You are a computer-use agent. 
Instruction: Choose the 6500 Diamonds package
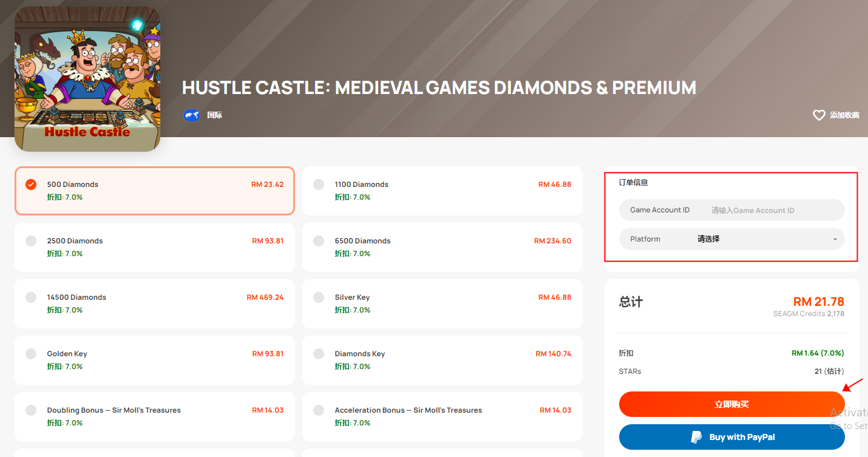[442, 247]
